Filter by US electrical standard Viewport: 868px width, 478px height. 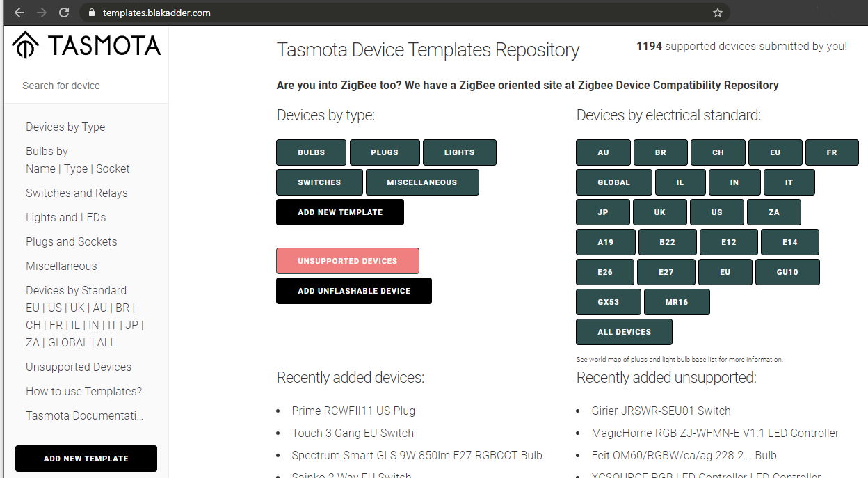click(717, 212)
